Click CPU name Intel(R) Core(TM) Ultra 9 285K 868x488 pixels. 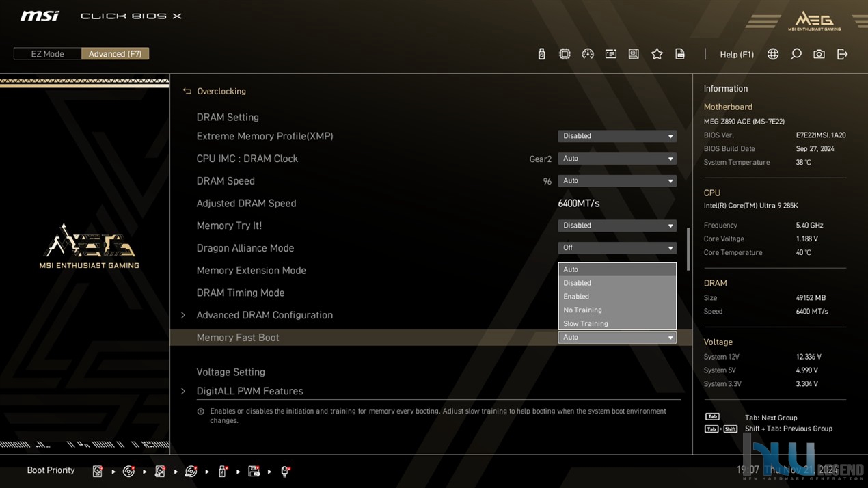[751, 206]
